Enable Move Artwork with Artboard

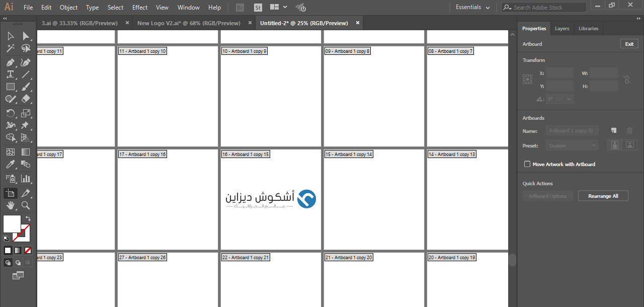(527, 164)
